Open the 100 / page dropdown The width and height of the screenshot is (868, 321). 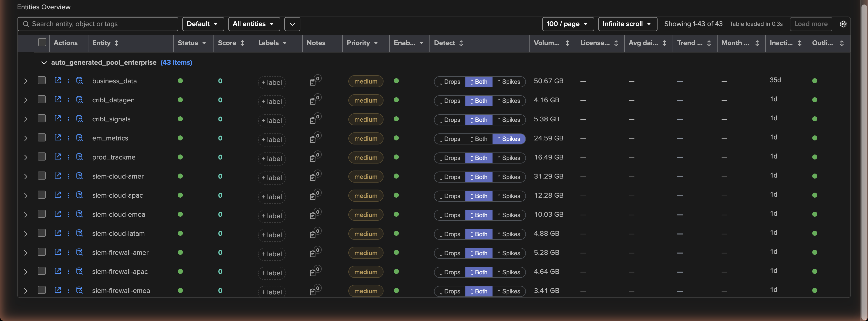(568, 24)
